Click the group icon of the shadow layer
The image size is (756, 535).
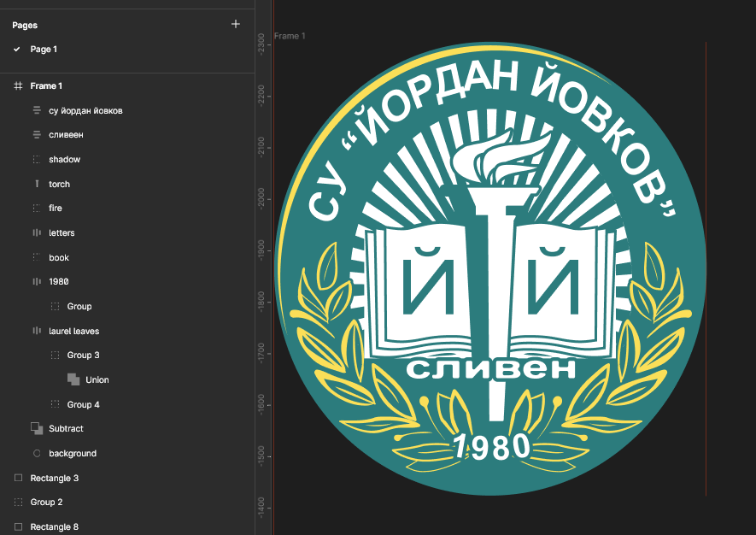(37, 159)
